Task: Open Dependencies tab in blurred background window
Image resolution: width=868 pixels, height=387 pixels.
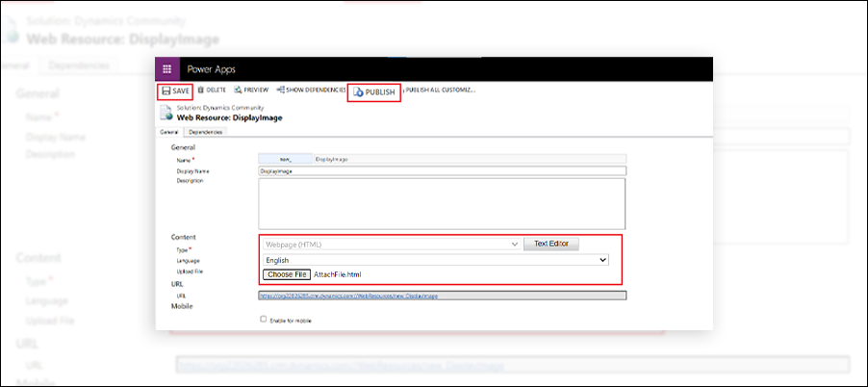Action: [x=79, y=65]
